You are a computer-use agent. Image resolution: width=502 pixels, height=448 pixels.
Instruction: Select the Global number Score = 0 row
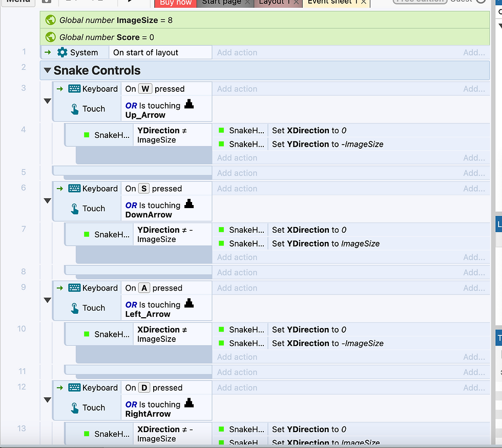(x=265, y=37)
